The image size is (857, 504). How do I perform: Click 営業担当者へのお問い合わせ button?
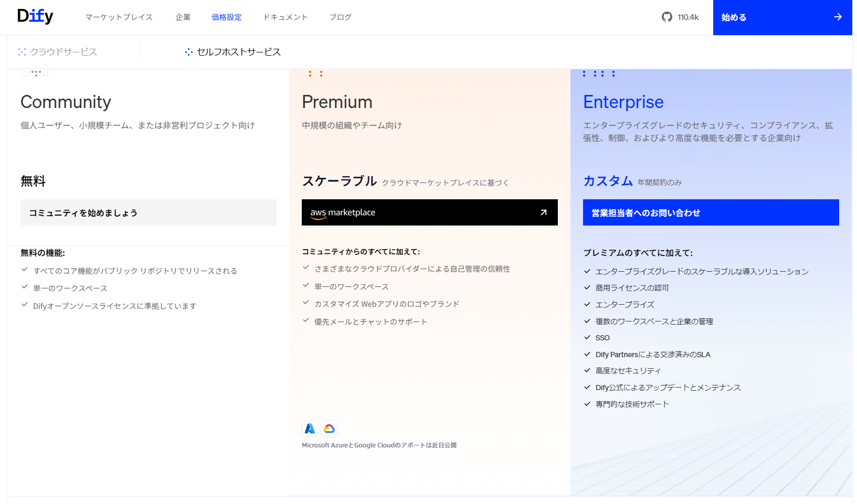[711, 212]
